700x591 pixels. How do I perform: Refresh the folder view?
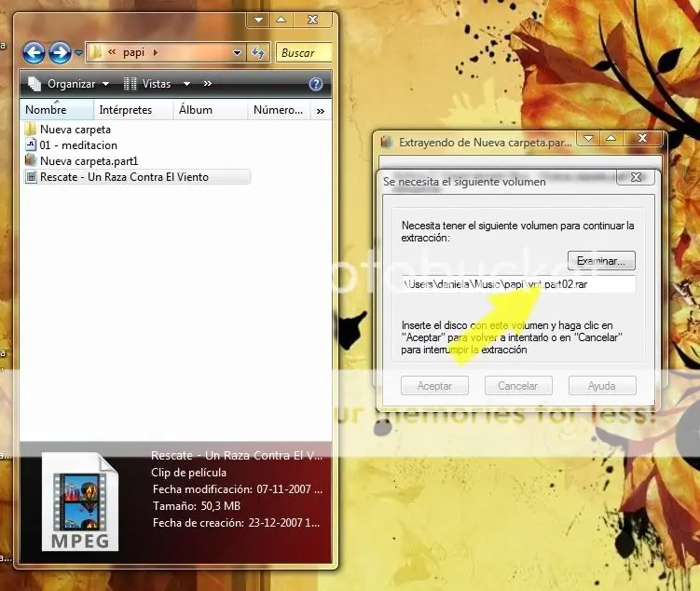coord(258,53)
